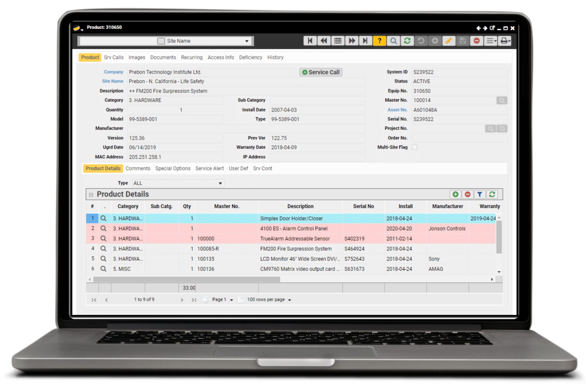Click the green refresh toolbar icon
The width and height of the screenshot is (588, 392).
click(407, 41)
